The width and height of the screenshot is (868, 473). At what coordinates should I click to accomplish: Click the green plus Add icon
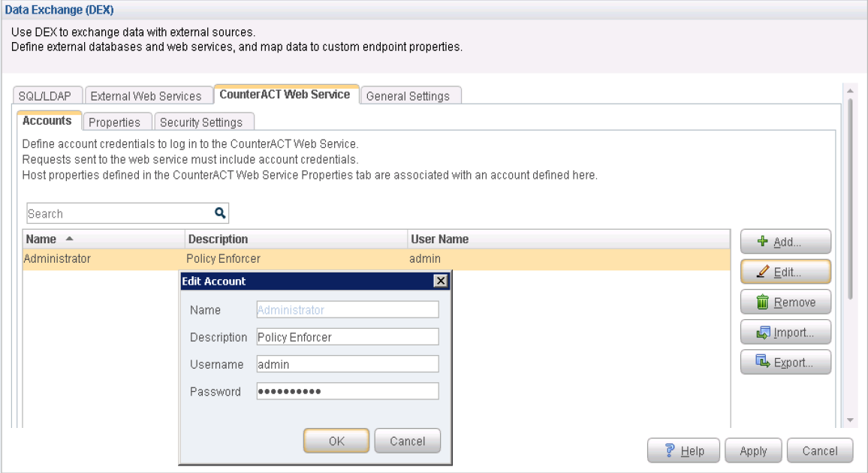click(762, 241)
